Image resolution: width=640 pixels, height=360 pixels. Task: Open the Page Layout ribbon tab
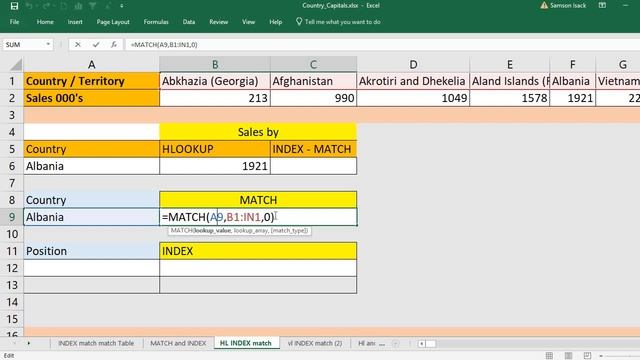[x=113, y=22]
